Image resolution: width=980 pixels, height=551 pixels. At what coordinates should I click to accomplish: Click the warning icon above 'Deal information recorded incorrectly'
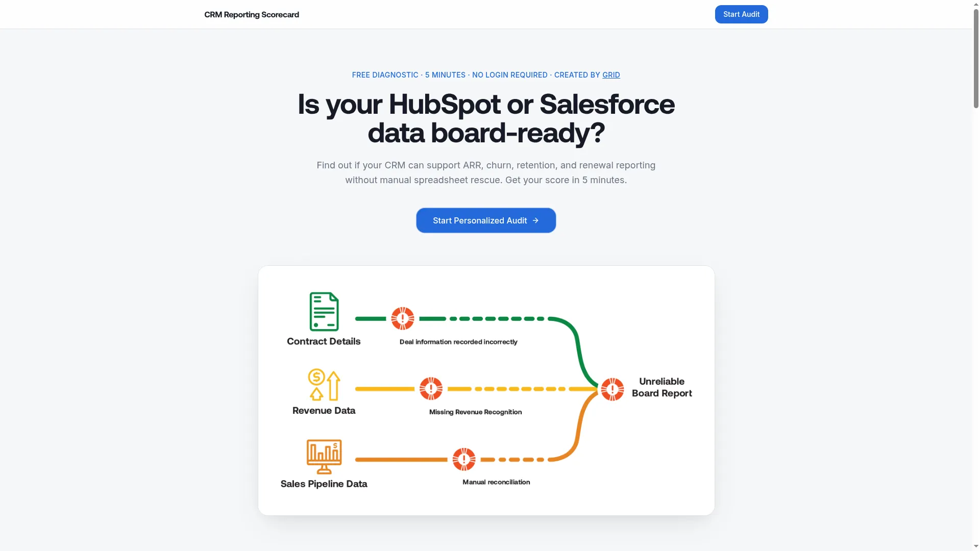coord(403,319)
